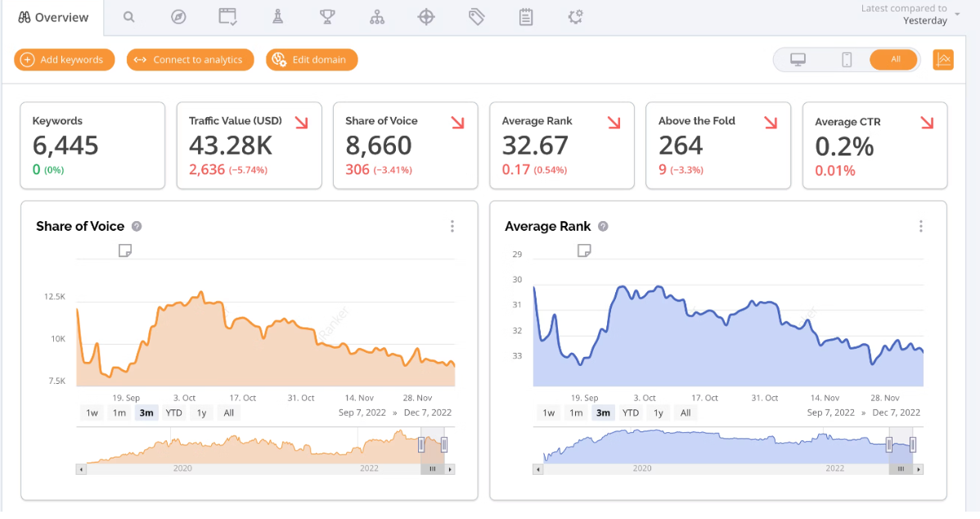Screen dimensions: 980x519
Task: Select 1m range on Average Rank chart
Action: [x=576, y=413]
